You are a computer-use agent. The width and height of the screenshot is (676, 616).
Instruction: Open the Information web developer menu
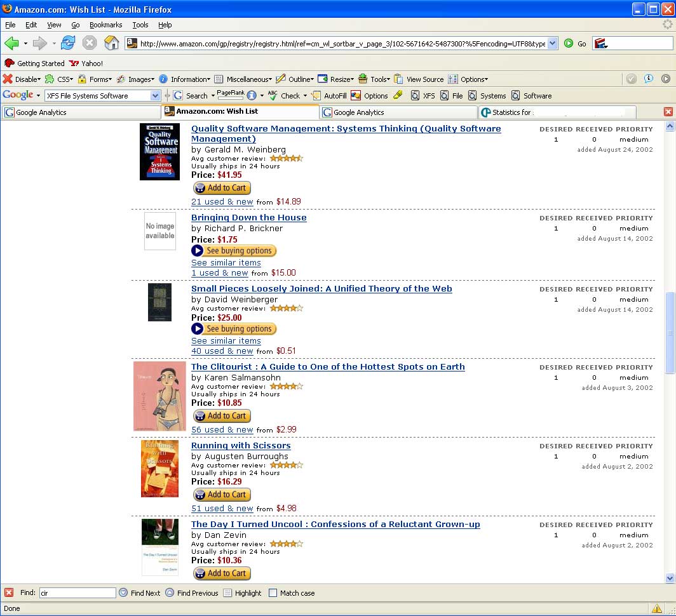point(184,79)
